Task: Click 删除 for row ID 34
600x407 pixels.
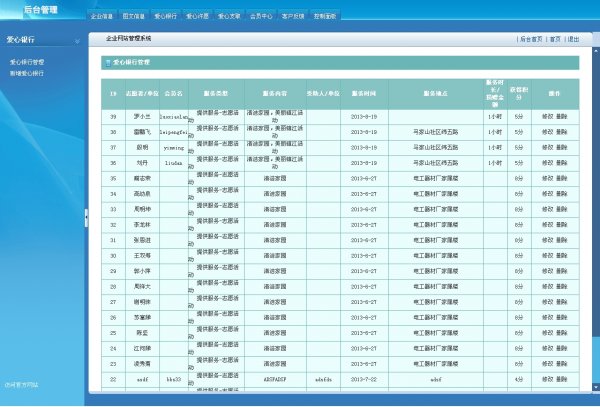Action: tap(561, 194)
